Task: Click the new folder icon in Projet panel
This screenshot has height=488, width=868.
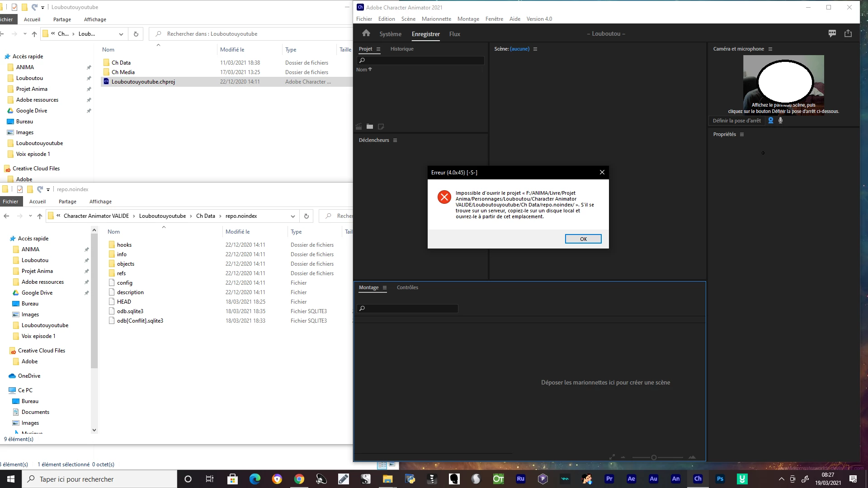Action: 370,127
